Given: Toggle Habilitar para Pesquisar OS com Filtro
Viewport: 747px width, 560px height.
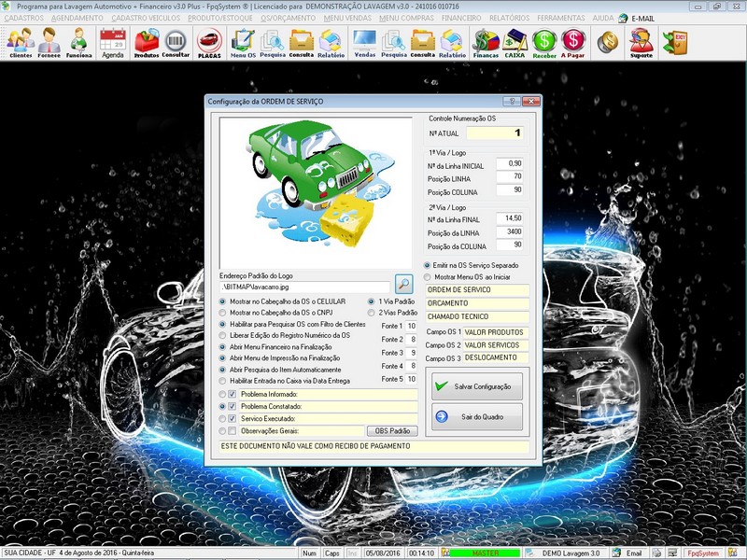Looking at the screenshot, I should pos(222,324).
